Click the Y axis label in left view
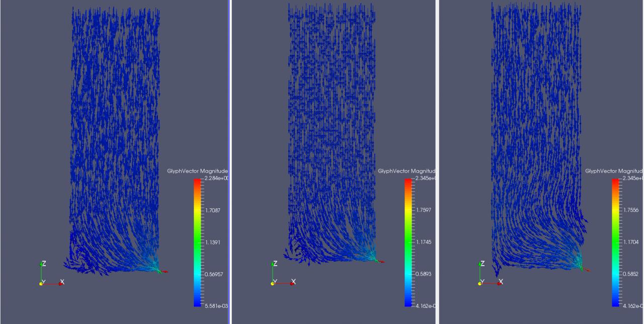The image size is (644, 324). click(44, 282)
